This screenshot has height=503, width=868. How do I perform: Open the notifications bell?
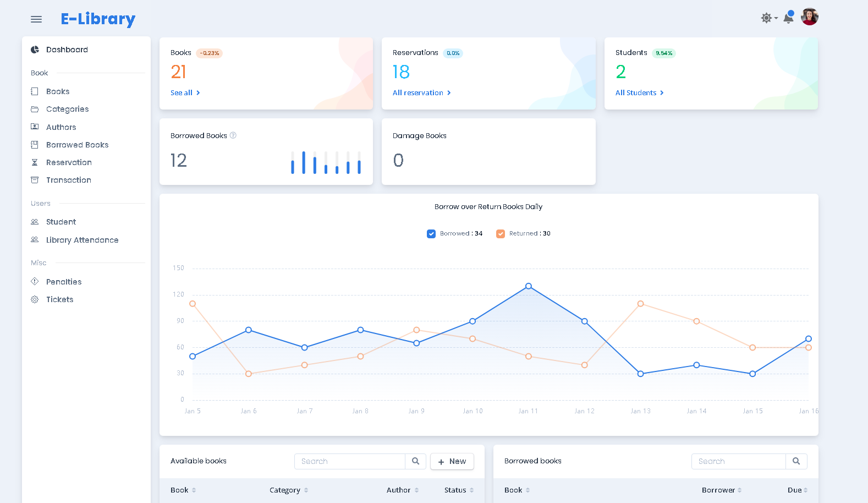788,17
